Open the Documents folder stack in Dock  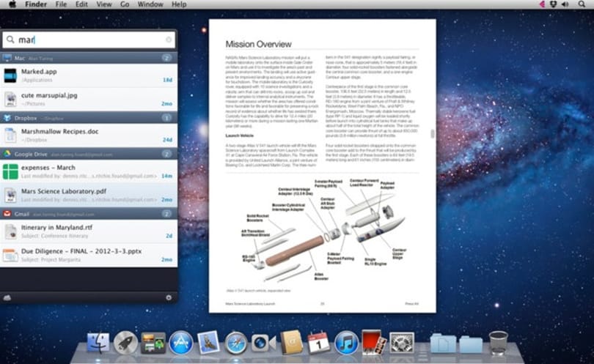443,343
